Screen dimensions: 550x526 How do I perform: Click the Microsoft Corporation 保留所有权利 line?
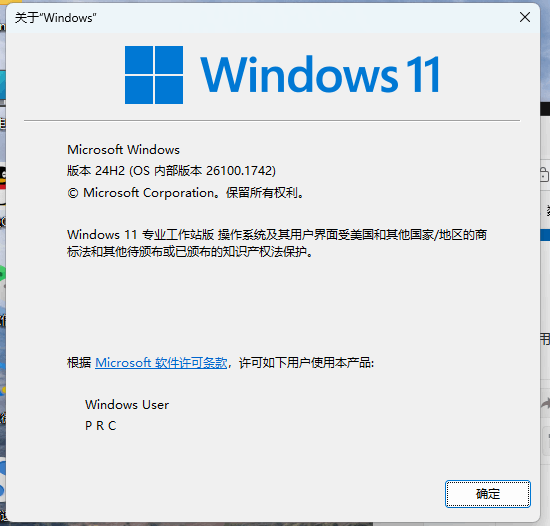click(186, 193)
